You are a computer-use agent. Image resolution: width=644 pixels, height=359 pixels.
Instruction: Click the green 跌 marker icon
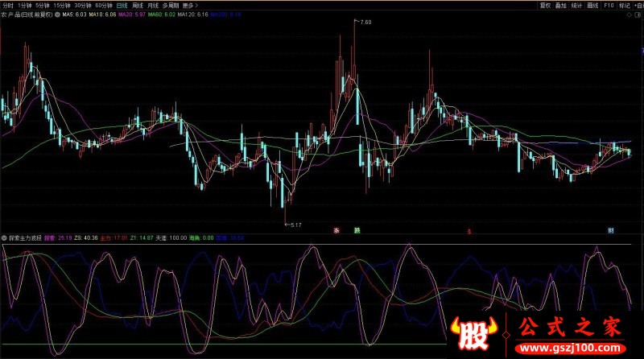point(357,231)
